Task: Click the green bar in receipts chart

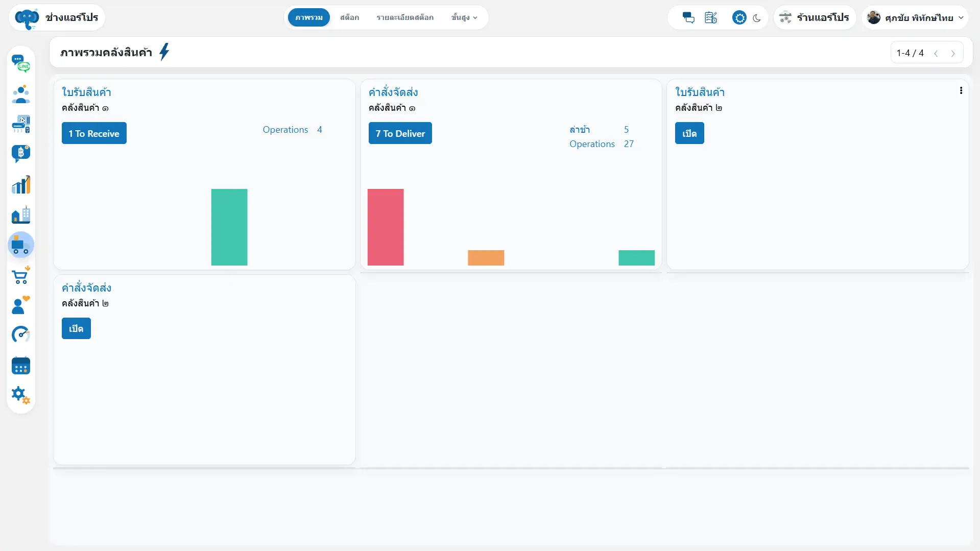Action: [229, 227]
